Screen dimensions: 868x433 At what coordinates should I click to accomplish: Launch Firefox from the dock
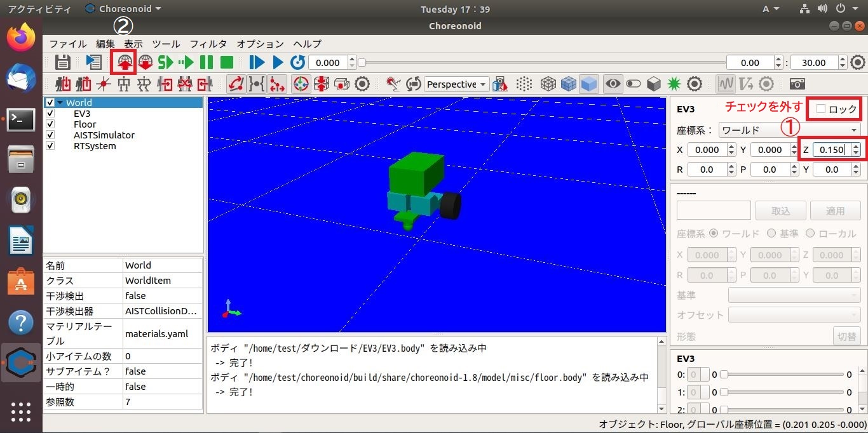21,37
